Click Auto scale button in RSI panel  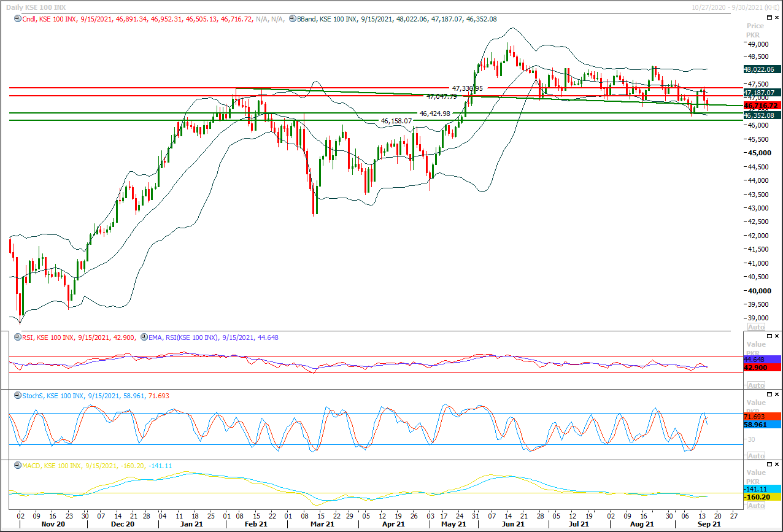click(757, 385)
